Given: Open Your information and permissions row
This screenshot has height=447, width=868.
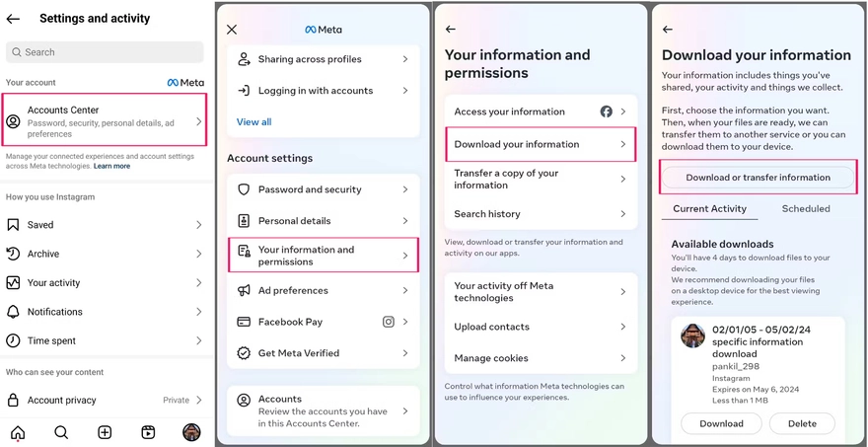Looking at the screenshot, I should point(324,256).
